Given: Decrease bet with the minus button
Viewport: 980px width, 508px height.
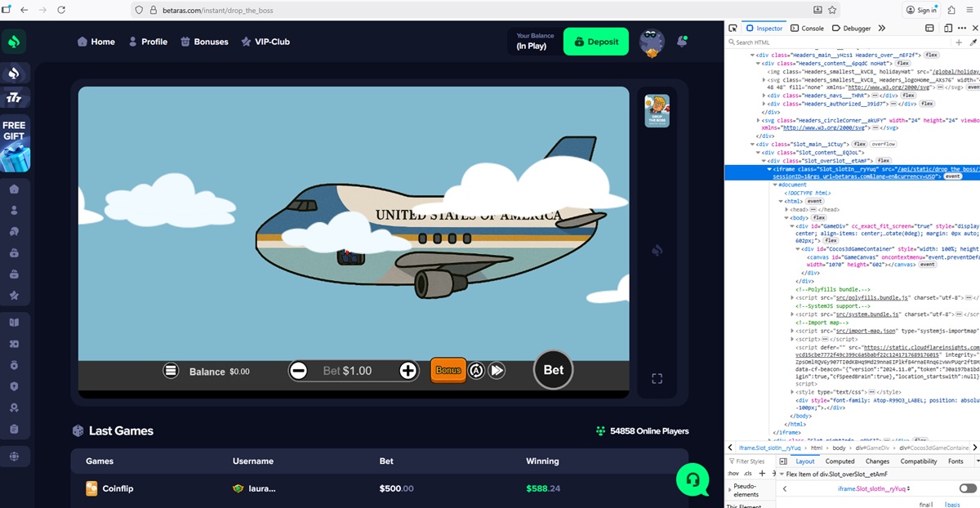Looking at the screenshot, I should (x=299, y=371).
